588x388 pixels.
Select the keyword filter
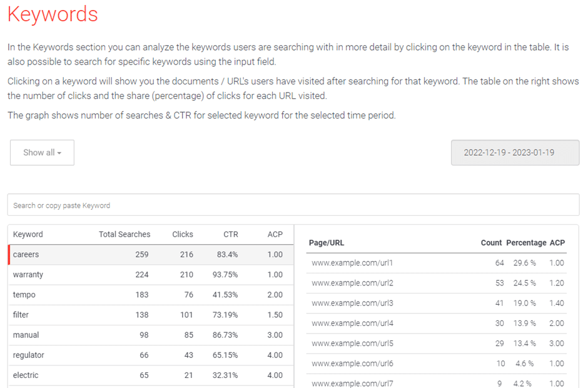pyautogui.click(x=21, y=315)
